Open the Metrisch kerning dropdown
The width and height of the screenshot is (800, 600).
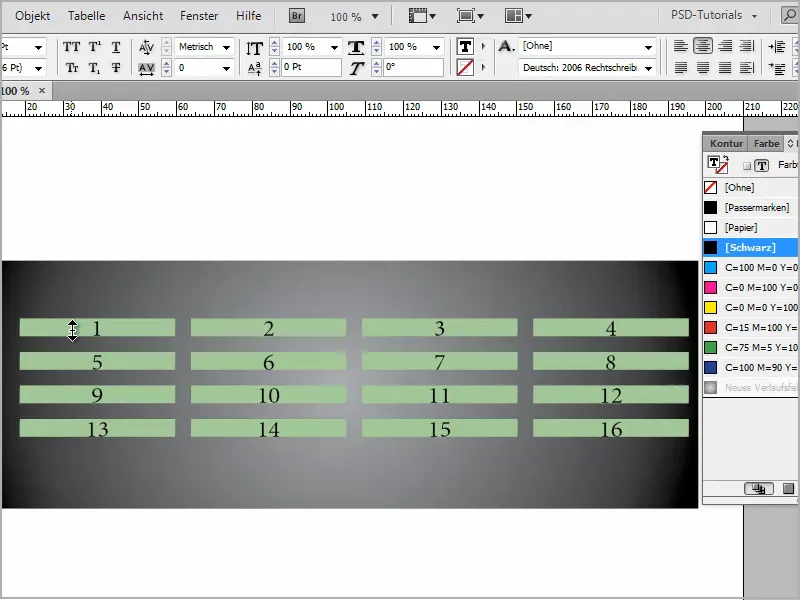(x=226, y=47)
